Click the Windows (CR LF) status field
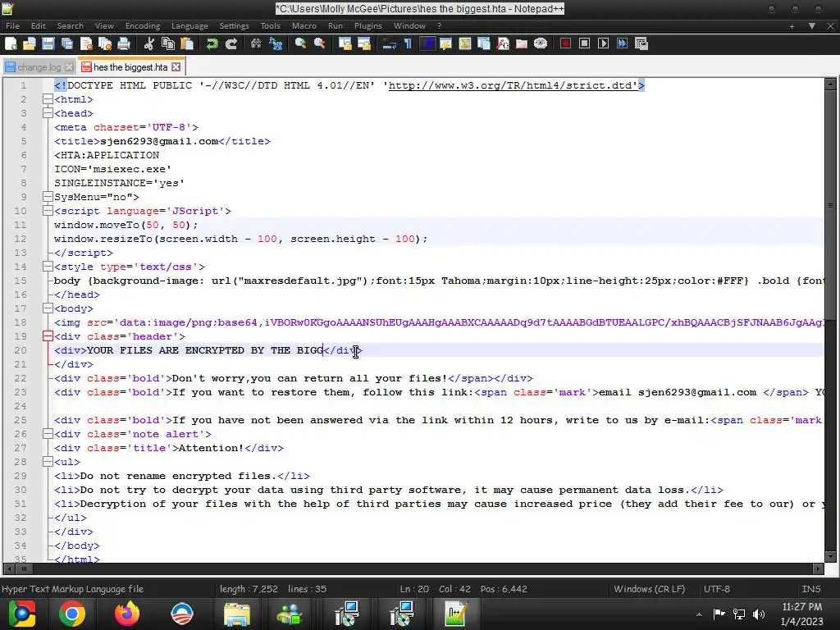Viewport: 840px width, 630px height. 650,589
